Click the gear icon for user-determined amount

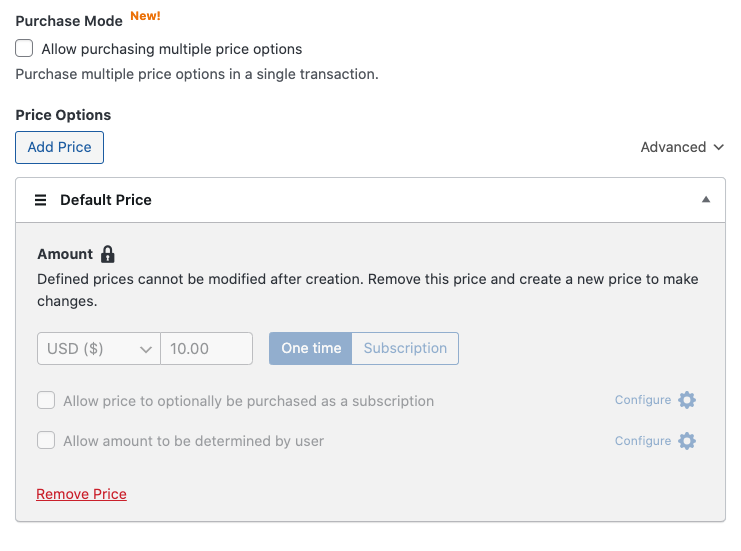click(x=687, y=441)
